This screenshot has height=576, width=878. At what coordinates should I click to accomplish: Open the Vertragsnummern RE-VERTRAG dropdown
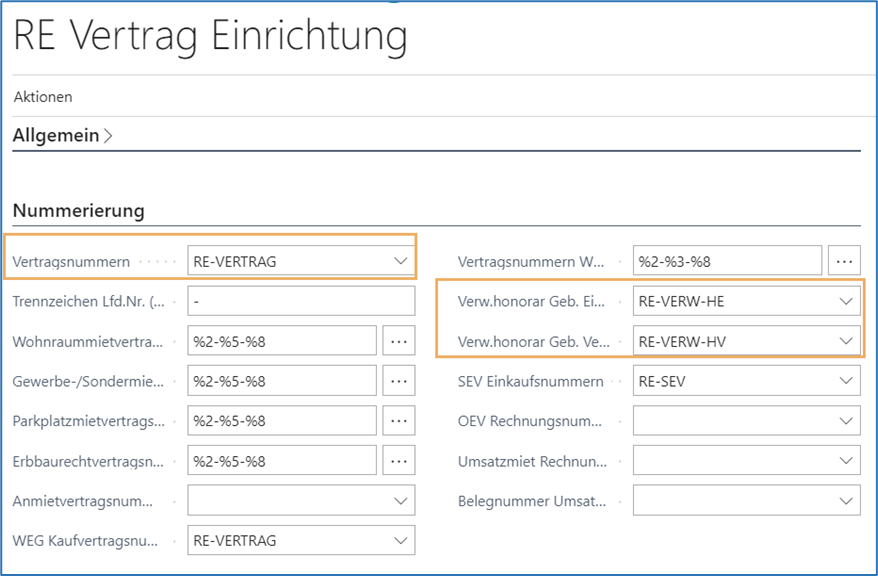click(x=399, y=259)
